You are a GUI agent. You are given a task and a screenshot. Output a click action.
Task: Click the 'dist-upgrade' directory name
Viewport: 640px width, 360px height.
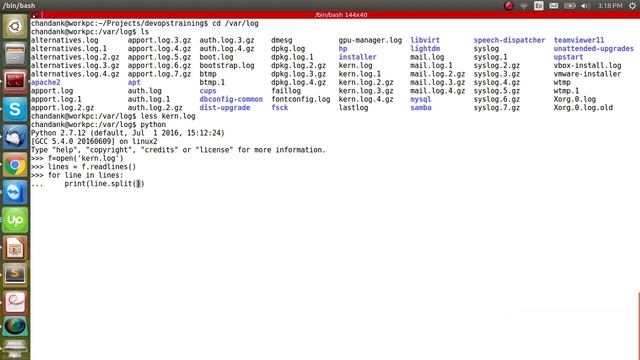pyautogui.click(x=224, y=108)
